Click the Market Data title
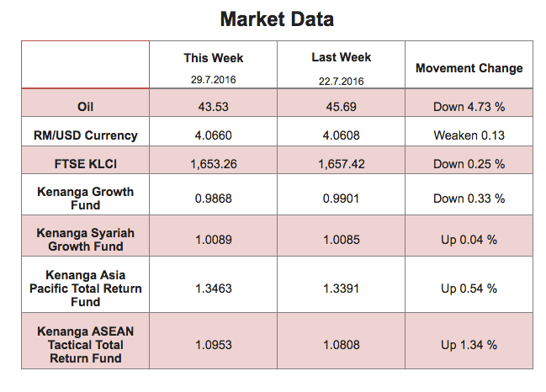Image resolution: width=546 pixels, height=392 pixels. tap(277, 19)
